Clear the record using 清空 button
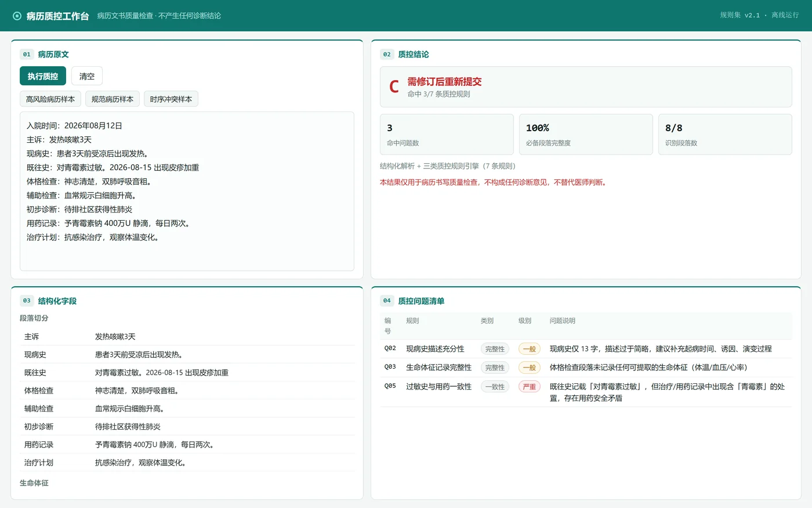Screen dimensions: 812x508 click(87, 76)
